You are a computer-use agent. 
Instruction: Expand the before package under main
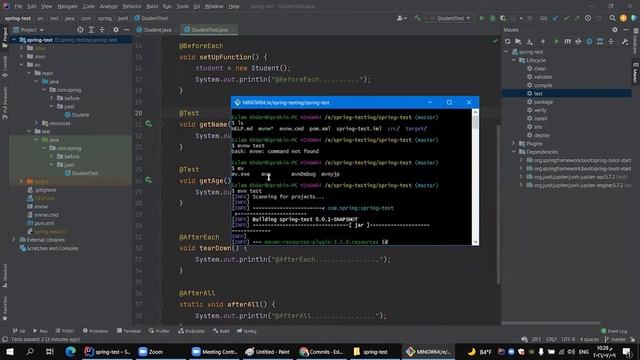tap(52, 98)
